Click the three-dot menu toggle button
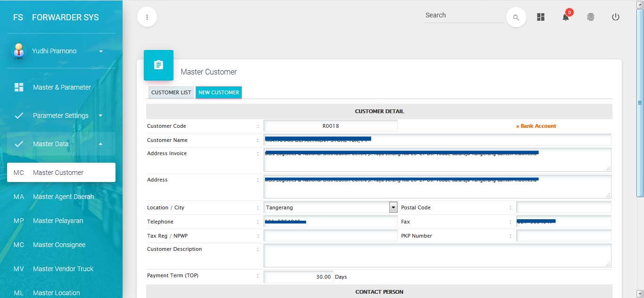The height and width of the screenshot is (298, 644). coord(147,17)
